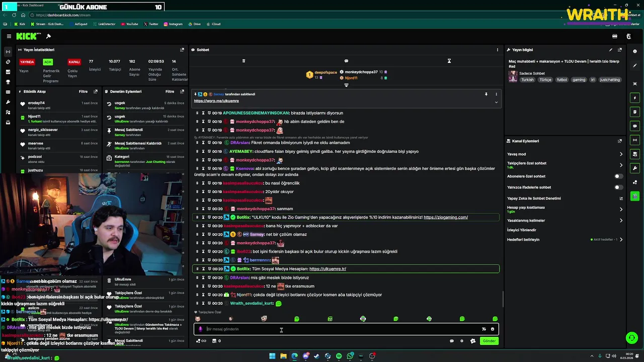The height and width of the screenshot is (362, 644).
Task: Collapse the leaderboard arrow above chat
Action: tap(346, 85)
